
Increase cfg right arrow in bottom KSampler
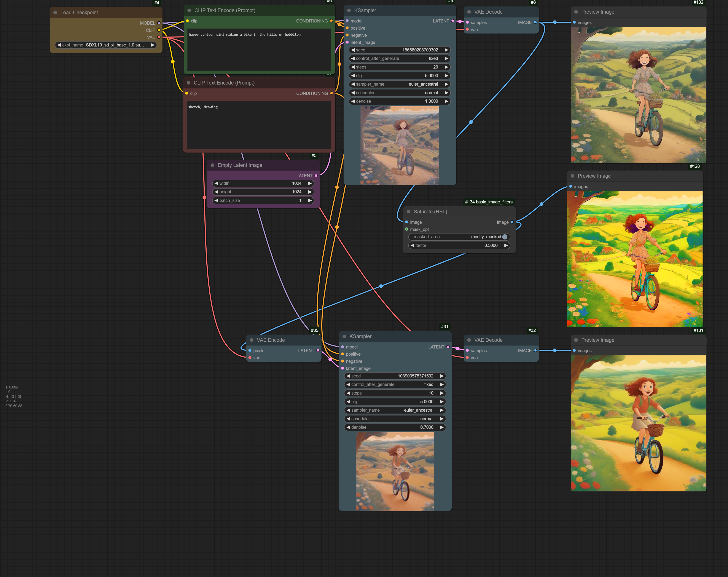[442, 402]
